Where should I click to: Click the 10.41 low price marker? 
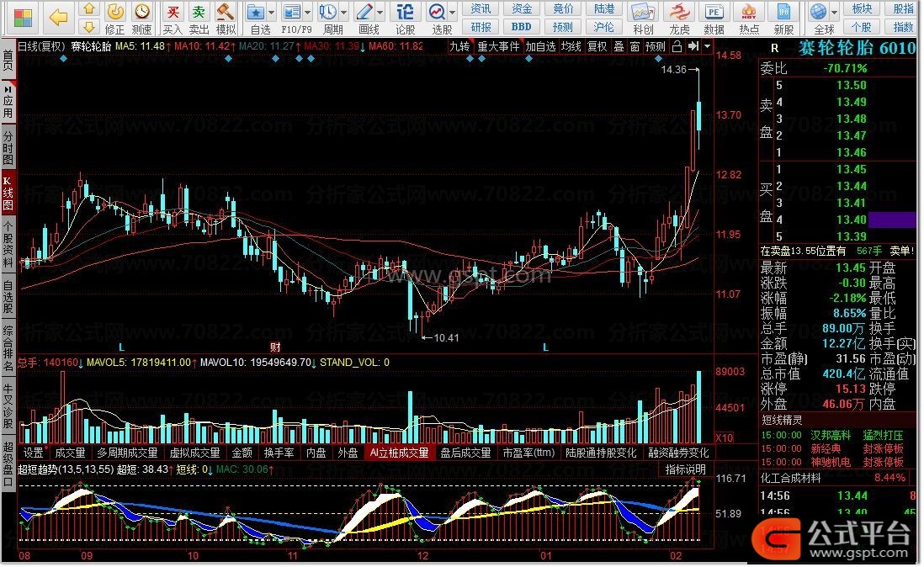[446, 338]
